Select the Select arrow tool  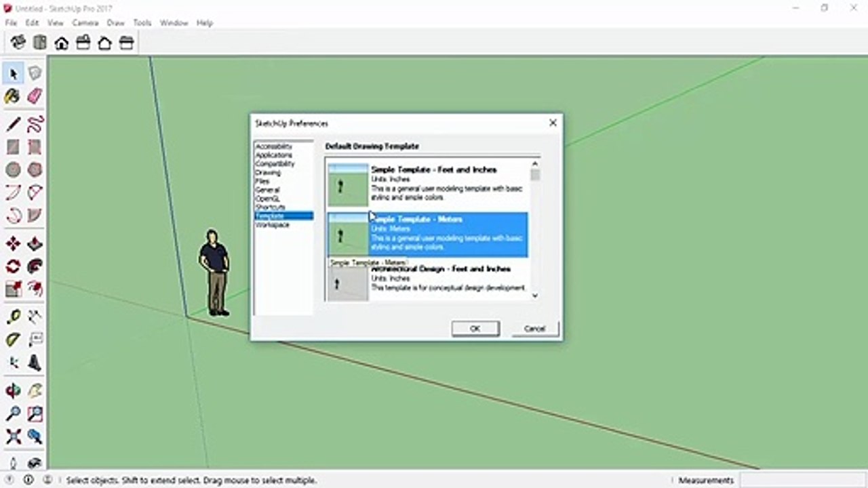[x=13, y=73]
